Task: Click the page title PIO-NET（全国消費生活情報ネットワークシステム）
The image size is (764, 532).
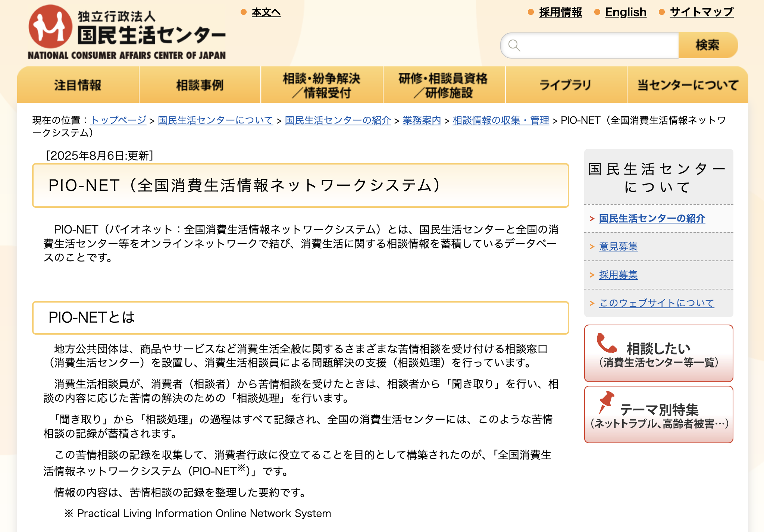Action: pos(246,185)
